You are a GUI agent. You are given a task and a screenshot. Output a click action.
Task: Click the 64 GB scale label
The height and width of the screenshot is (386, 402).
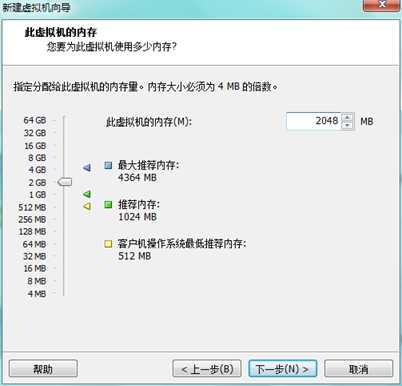coord(35,120)
